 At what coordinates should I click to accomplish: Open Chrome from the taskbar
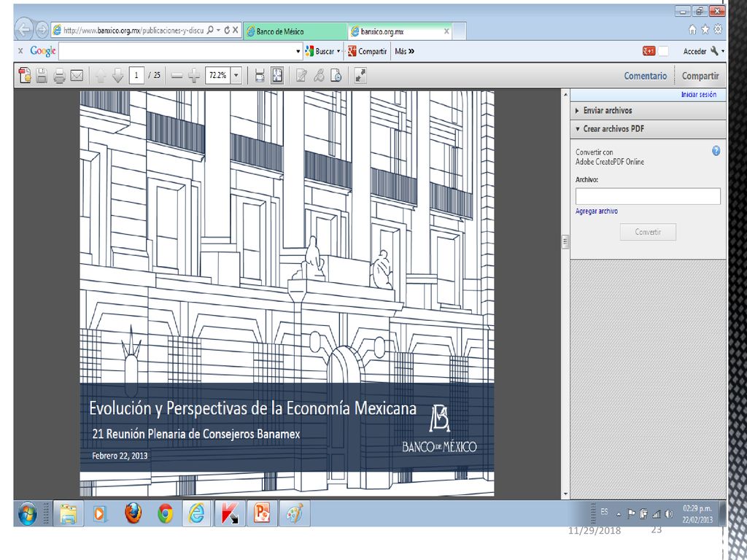[166, 513]
